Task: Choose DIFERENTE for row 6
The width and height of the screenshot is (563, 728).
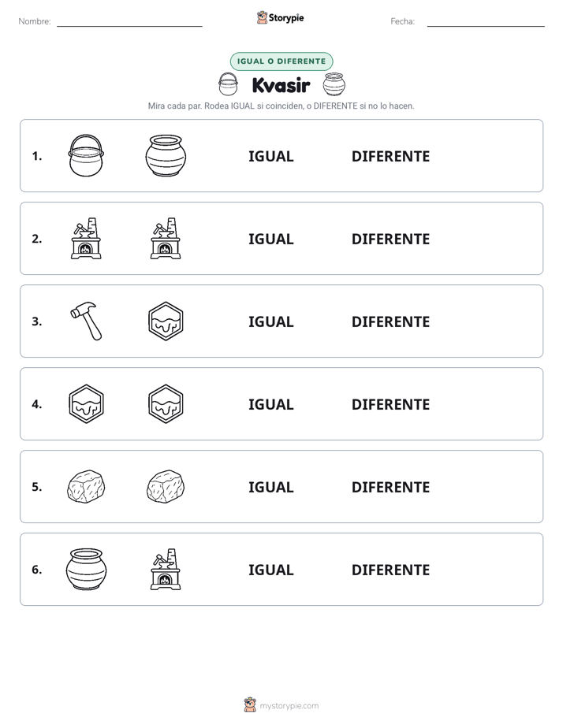Action: coord(390,570)
